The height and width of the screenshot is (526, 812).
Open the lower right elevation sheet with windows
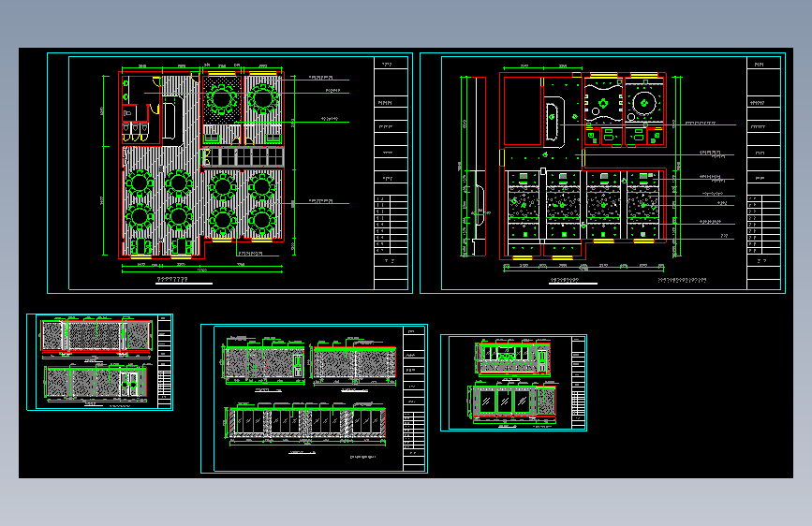click(x=513, y=383)
